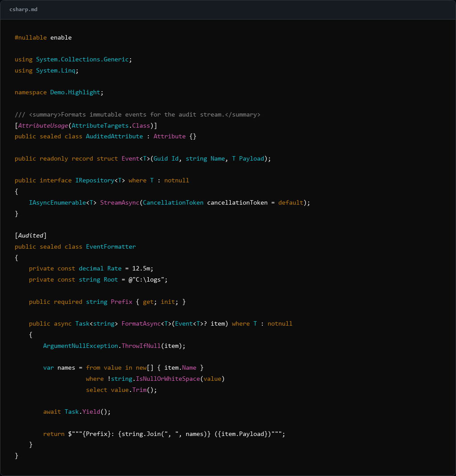Click the Event<T> record struct name
Image resolution: width=456 pixels, height=476 pixels.
[136, 159]
